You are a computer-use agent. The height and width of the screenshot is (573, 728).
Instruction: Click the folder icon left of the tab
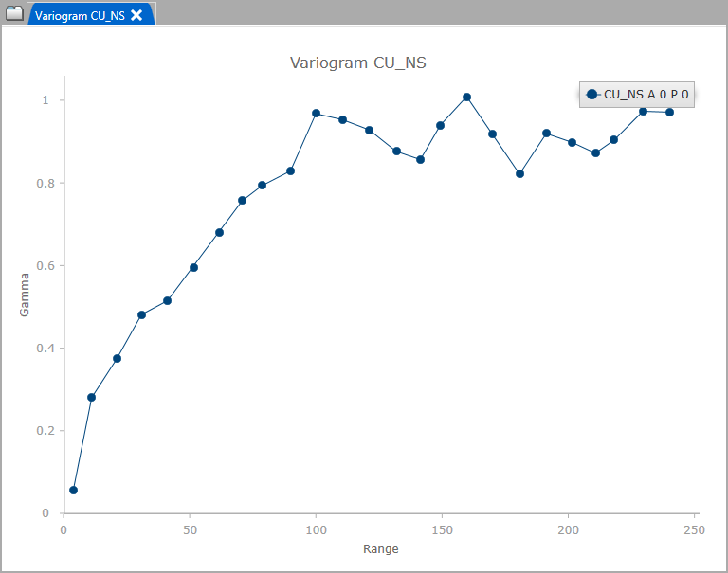tap(14, 14)
